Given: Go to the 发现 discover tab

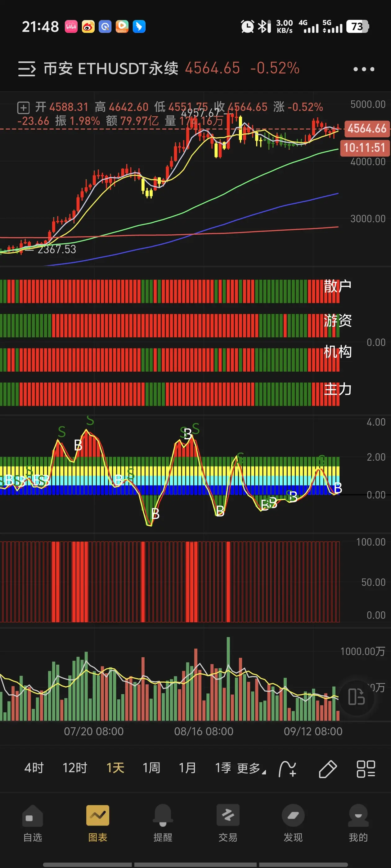Looking at the screenshot, I should [x=293, y=823].
